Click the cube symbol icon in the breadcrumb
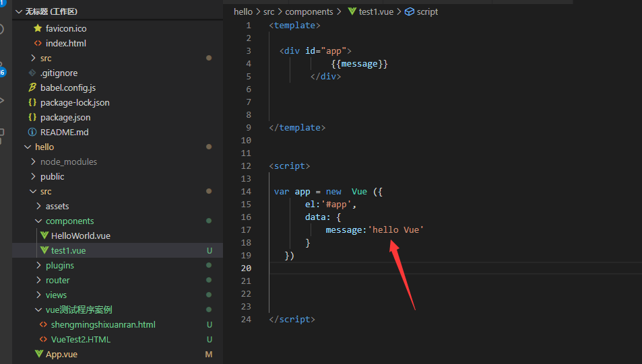This screenshot has height=364, width=642. pyautogui.click(x=410, y=11)
